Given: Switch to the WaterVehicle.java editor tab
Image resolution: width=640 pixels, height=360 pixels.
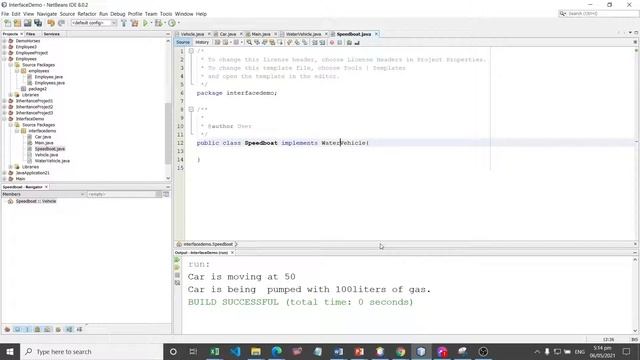Looking at the screenshot, I should (x=303, y=34).
